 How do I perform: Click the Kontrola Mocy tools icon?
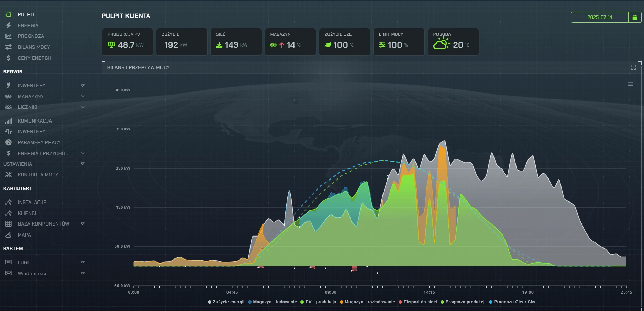coord(9,175)
